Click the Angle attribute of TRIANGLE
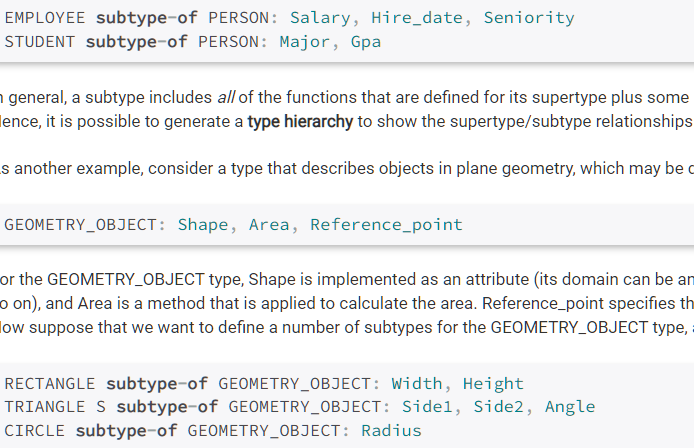This screenshot has height=448, width=694. (x=570, y=407)
